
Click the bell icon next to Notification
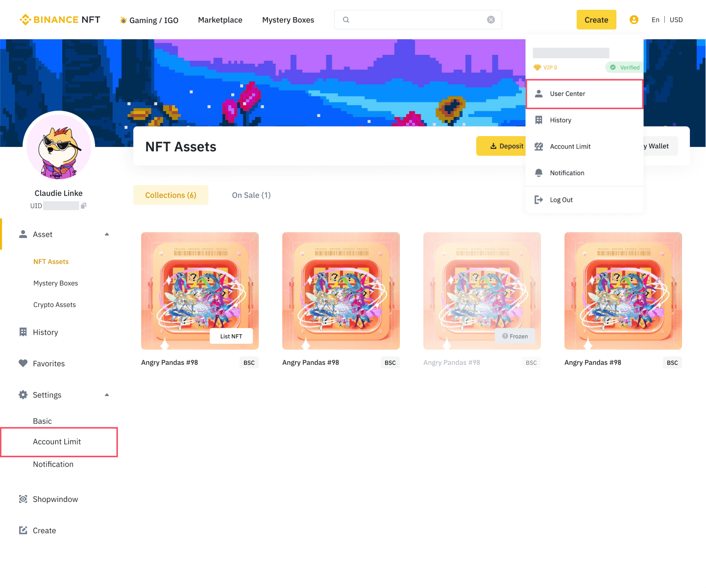tap(538, 173)
